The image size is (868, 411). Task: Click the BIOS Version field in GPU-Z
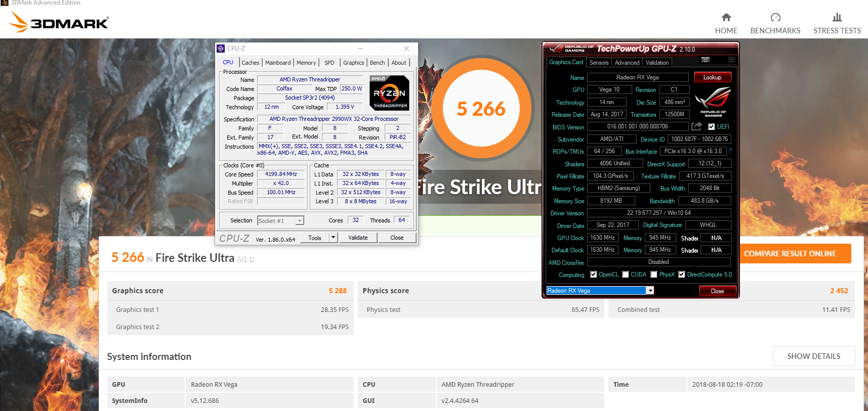[x=638, y=126]
